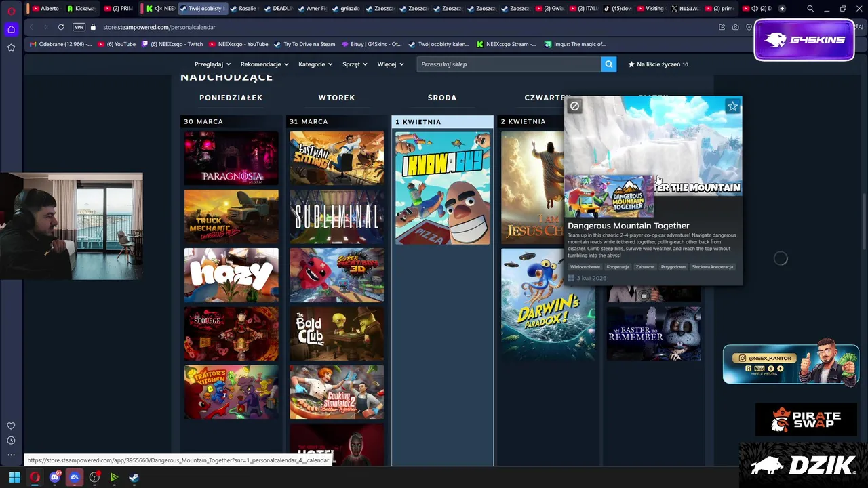This screenshot has height=488, width=868.
Task: Open the Last Man Sitting game thumbnail
Action: 337,158
